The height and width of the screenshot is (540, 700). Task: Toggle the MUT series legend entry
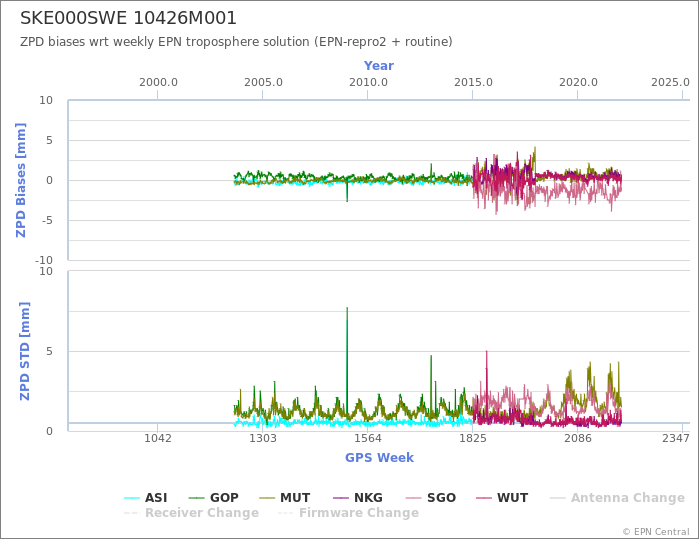pos(284,498)
